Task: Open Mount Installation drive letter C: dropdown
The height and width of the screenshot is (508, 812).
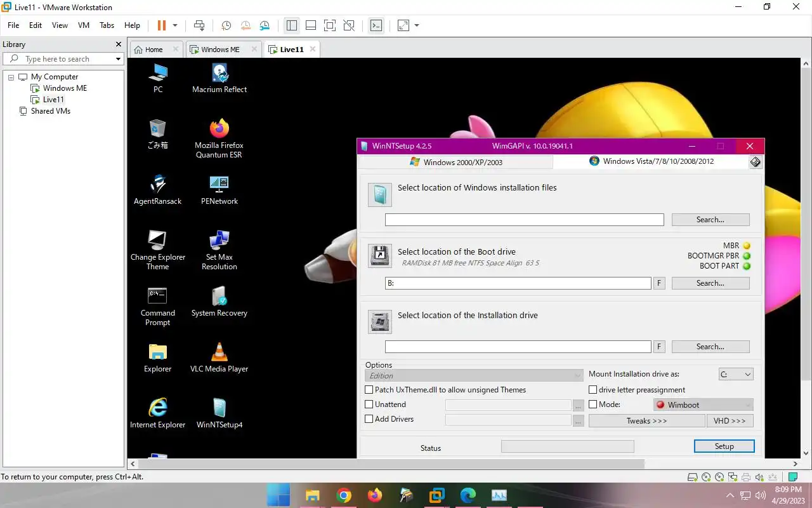Action: point(736,375)
